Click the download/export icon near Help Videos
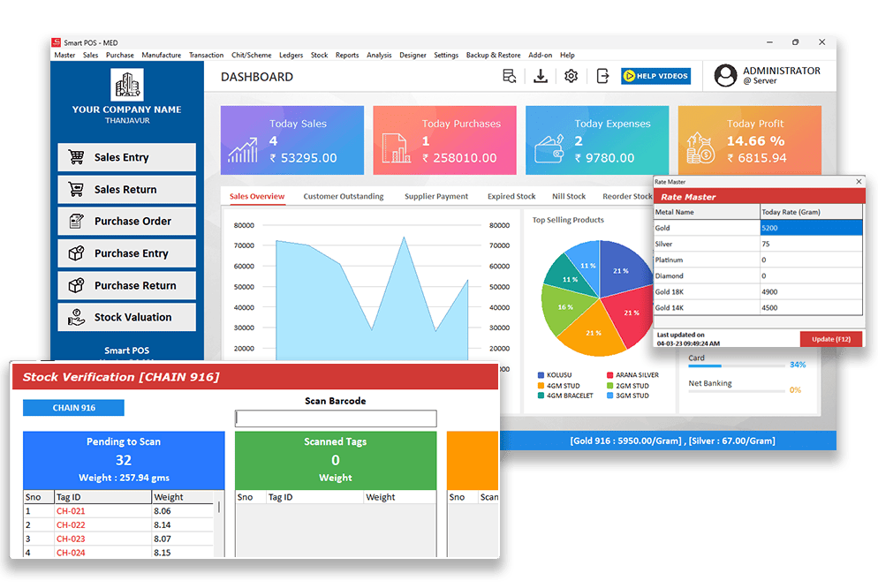Viewport: 878px width, 588px height. click(x=540, y=76)
